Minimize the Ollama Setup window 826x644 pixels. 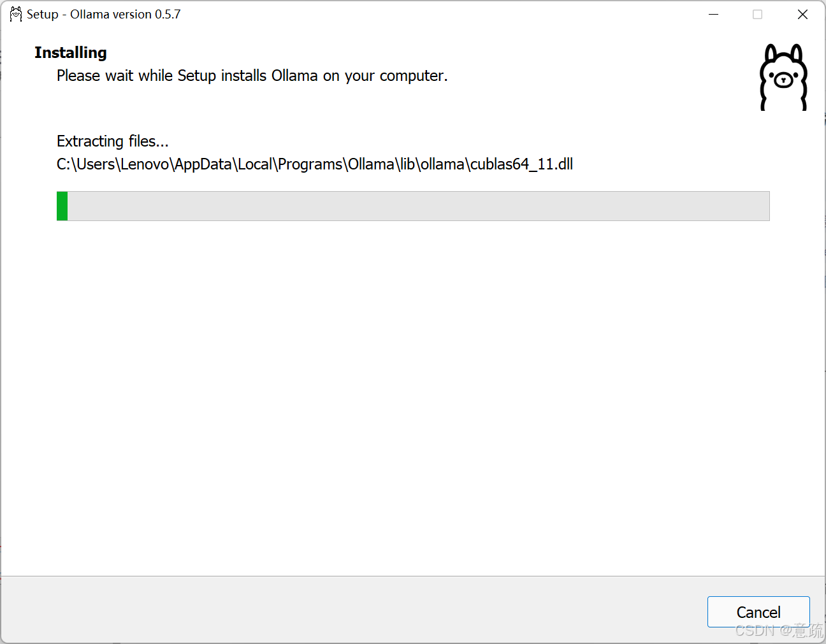(714, 14)
